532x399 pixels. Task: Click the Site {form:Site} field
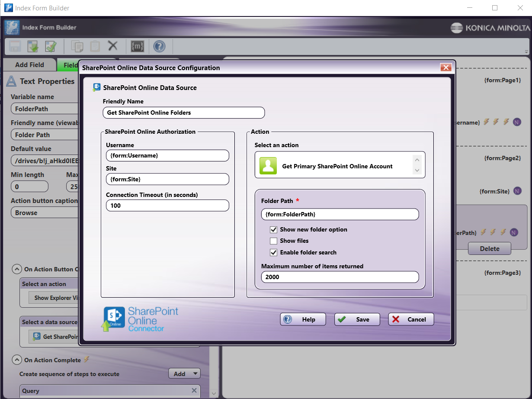[x=167, y=179]
